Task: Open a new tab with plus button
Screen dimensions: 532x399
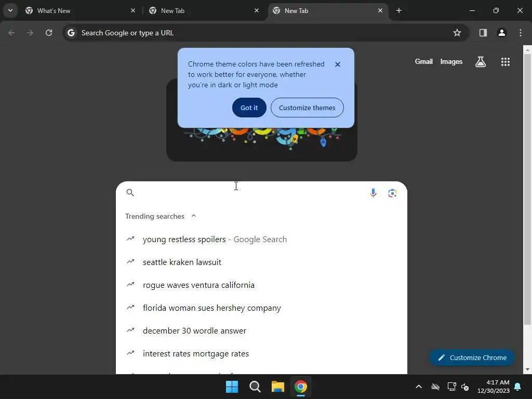Action: (399, 10)
